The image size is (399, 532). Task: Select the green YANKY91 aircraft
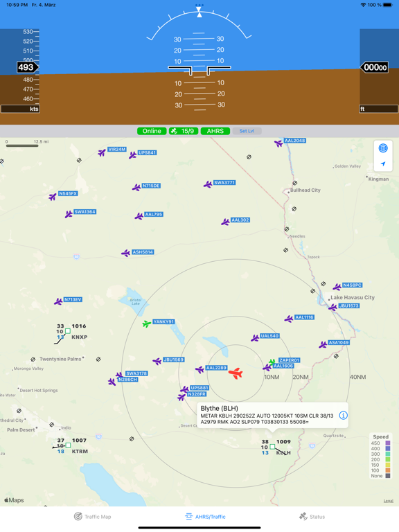(147, 323)
